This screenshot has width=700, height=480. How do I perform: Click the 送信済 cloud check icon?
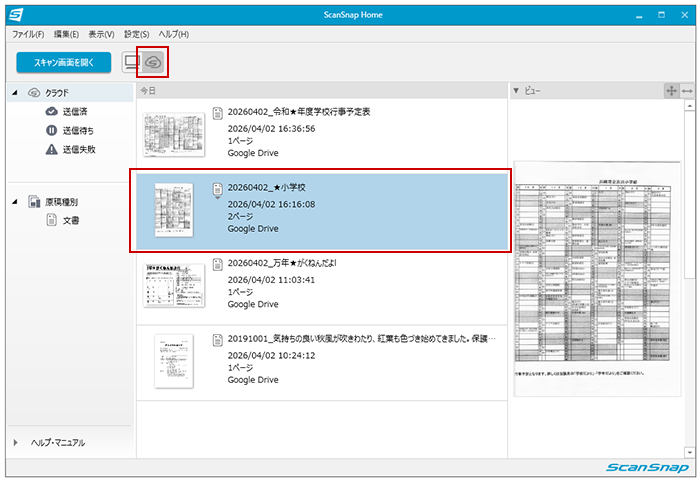52,112
